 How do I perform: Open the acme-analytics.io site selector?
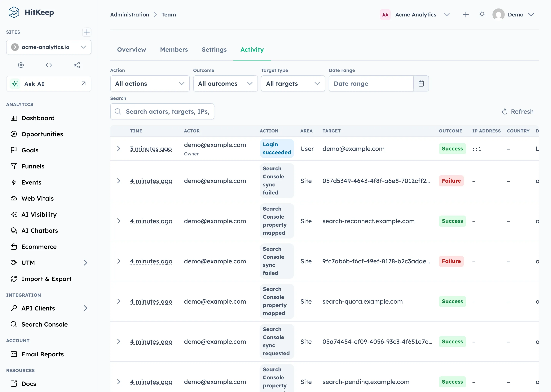pyautogui.click(x=49, y=47)
